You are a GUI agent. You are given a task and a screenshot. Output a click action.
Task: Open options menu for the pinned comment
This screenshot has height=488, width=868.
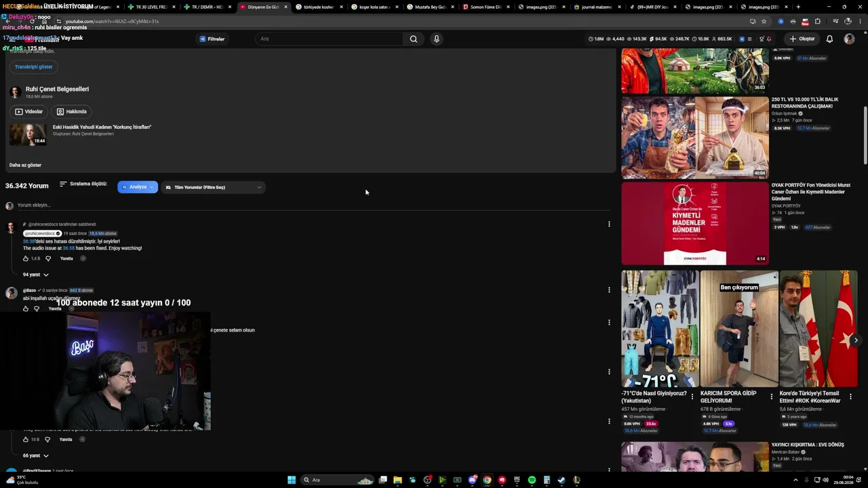pos(609,224)
